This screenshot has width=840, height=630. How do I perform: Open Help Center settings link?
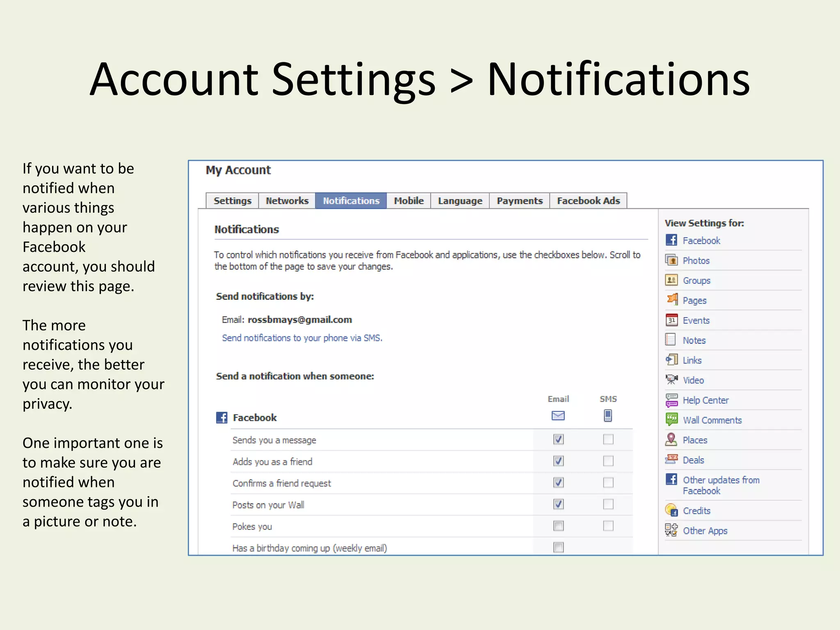pos(705,400)
